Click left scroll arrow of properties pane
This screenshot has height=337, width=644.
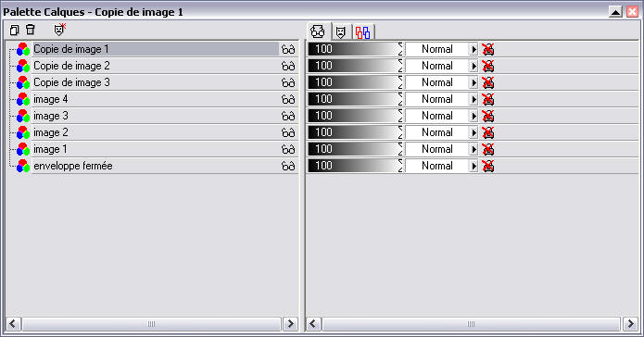[x=313, y=323]
